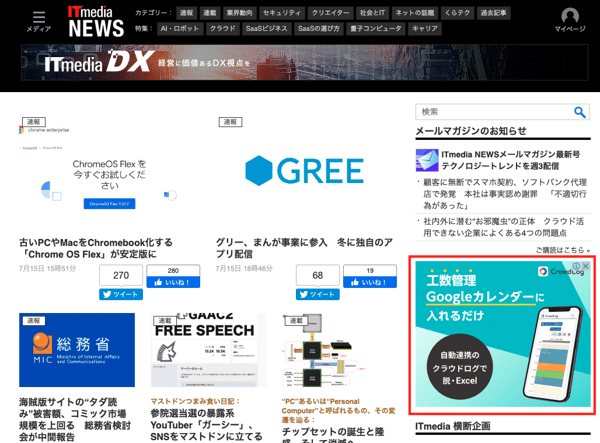Open the ネットの話題 category

point(415,13)
